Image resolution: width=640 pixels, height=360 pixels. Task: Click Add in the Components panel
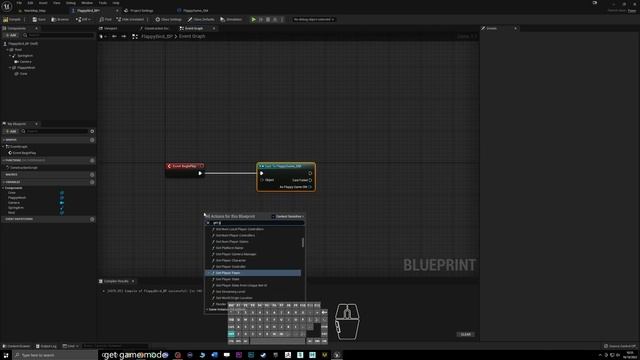(x=11, y=35)
